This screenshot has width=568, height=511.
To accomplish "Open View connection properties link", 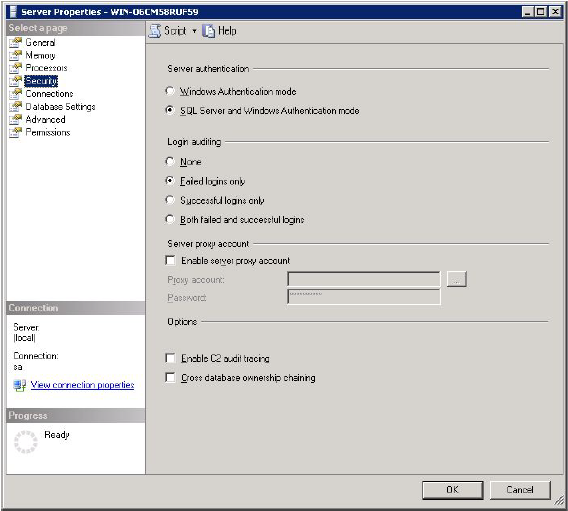I will point(82,385).
